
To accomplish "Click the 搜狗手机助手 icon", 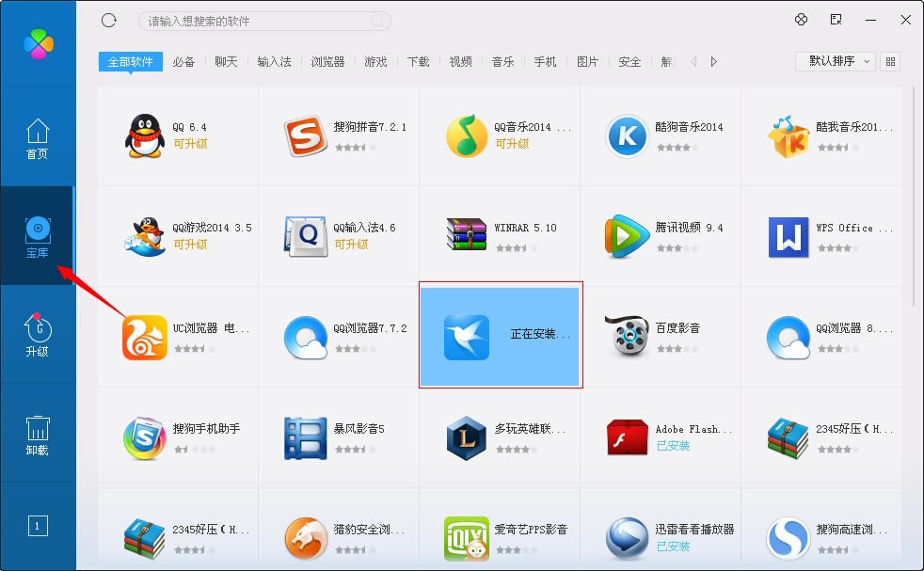I will pos(144,437).
